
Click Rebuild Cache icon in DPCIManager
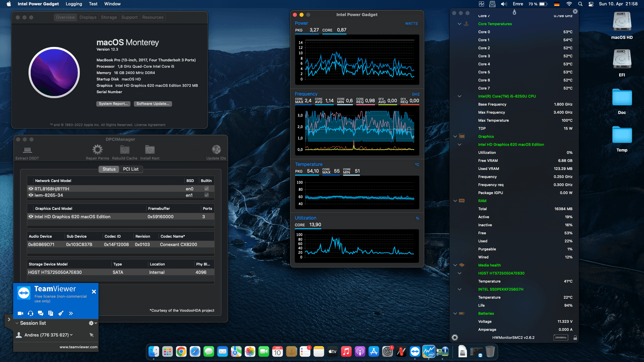click(125, 149)
